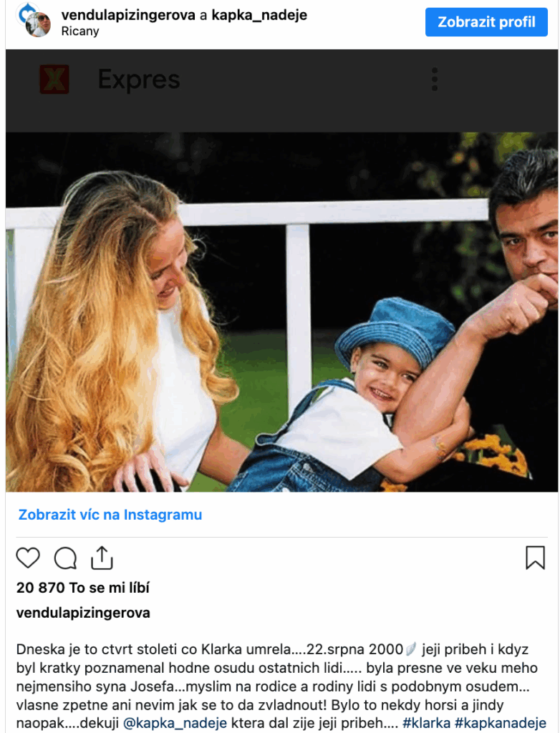Click the Expres title text in the image header
This screenshot has height=733, width=560.
click(139, 79)
